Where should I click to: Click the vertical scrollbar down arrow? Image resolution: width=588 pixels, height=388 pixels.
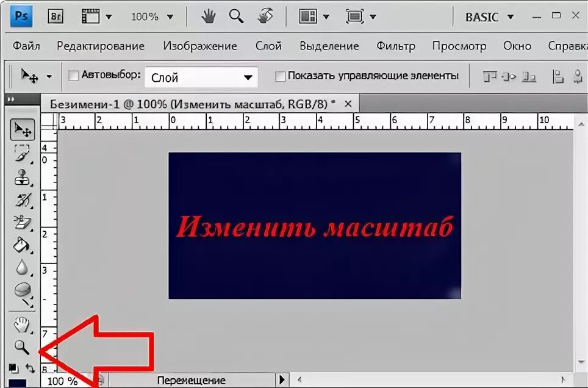[581, 362]
